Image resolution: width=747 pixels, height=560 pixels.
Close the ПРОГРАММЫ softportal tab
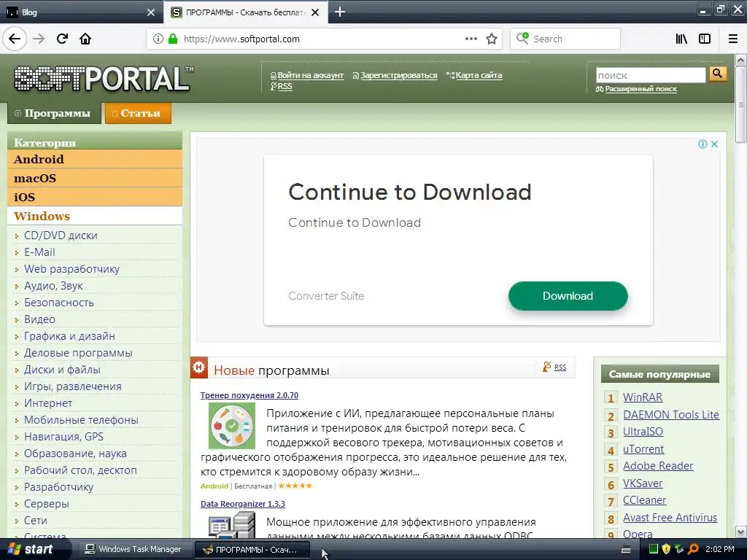(315, 12)
